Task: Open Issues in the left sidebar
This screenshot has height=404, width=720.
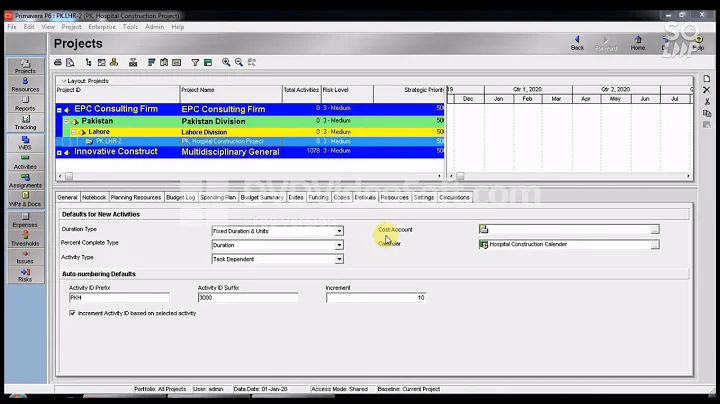Action: click(25, 257)
